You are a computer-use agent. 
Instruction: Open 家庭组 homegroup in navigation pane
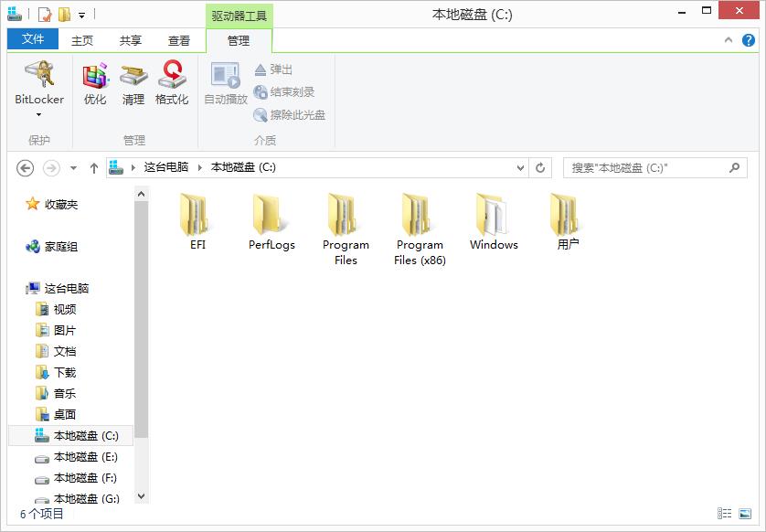[52, 247]
